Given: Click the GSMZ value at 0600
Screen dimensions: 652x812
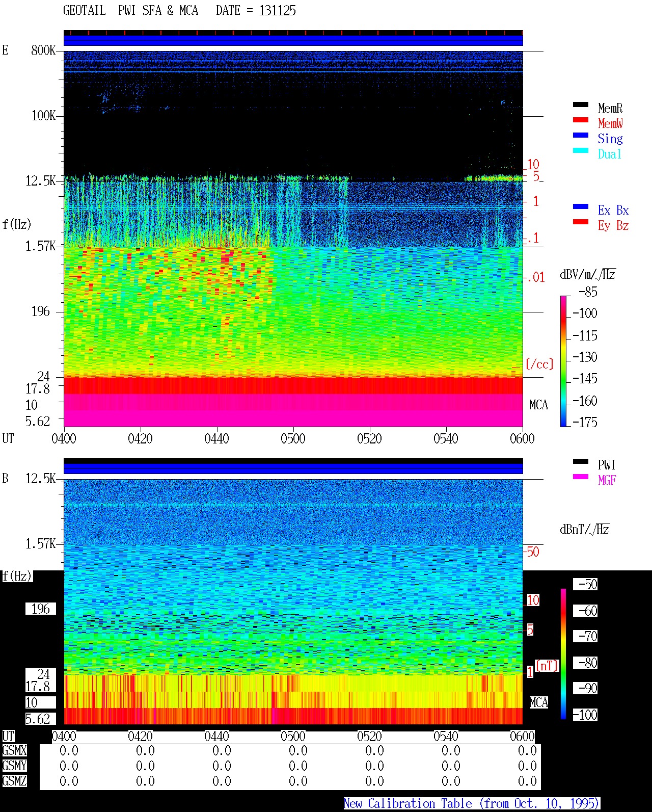Looking at the screenshot, I should [527, 781].
